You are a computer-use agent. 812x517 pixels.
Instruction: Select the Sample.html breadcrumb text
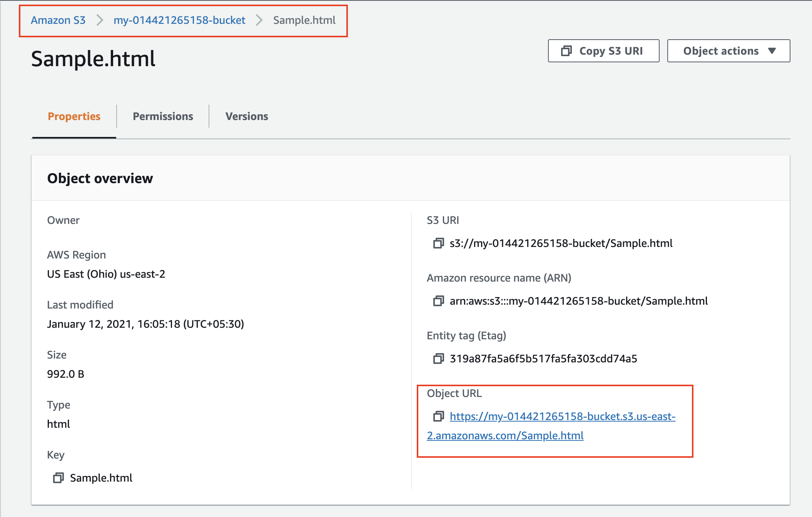coord(304,20)
